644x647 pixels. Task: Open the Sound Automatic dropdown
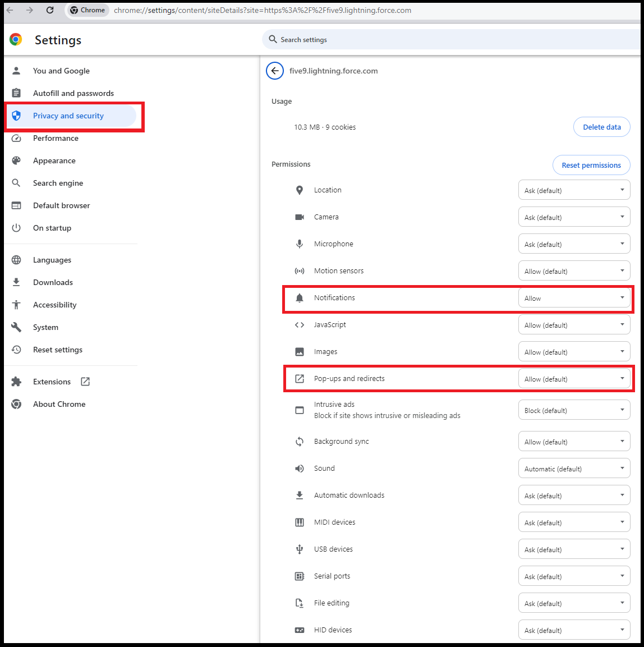(x=573, y=469)
